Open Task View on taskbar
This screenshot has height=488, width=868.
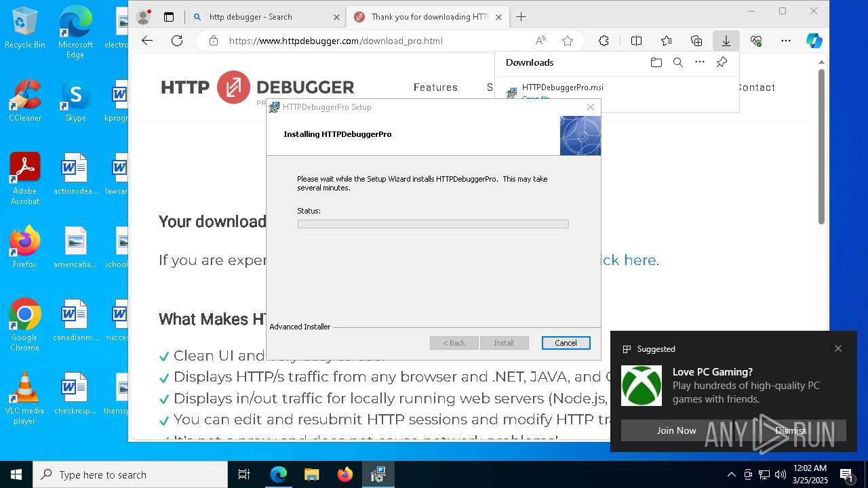[x=244, y=474]
